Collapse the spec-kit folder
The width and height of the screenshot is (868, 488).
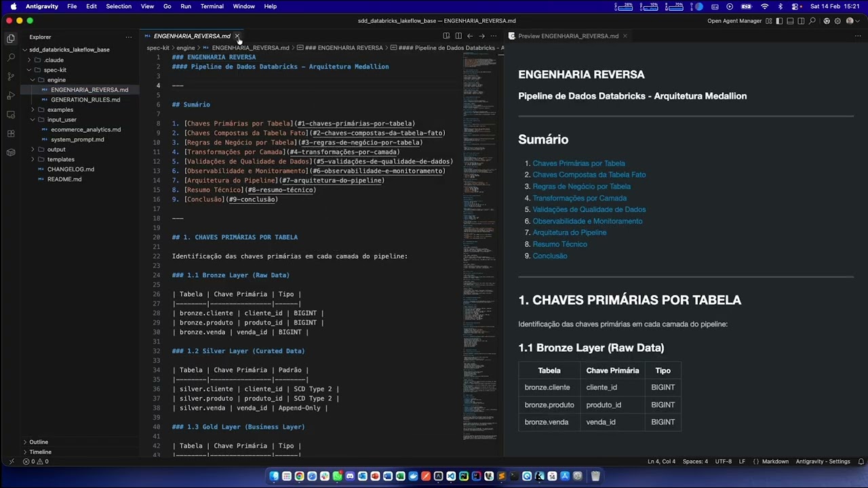[x=55, y=70]
